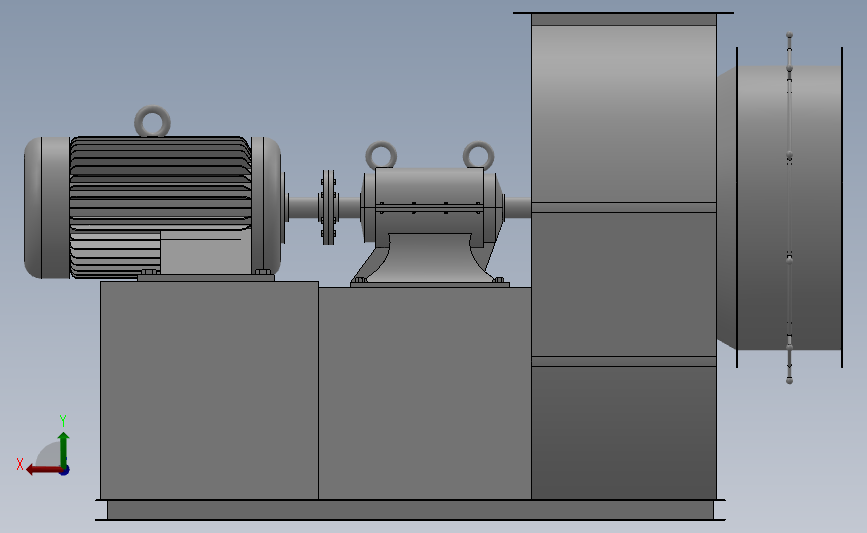Viewport: 867px width, 533px height.
Task: Select the motor fan cover end cap
Action: click(47, 208)
